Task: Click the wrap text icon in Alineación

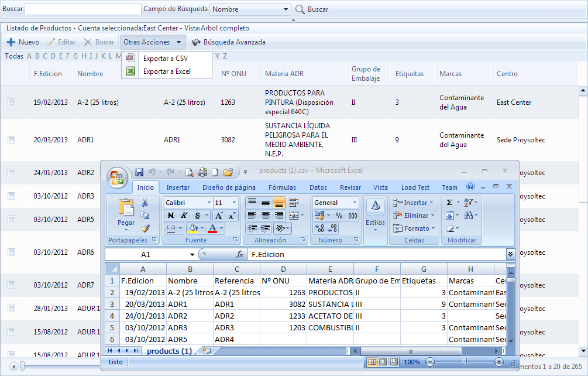Action: coord(294,203)
